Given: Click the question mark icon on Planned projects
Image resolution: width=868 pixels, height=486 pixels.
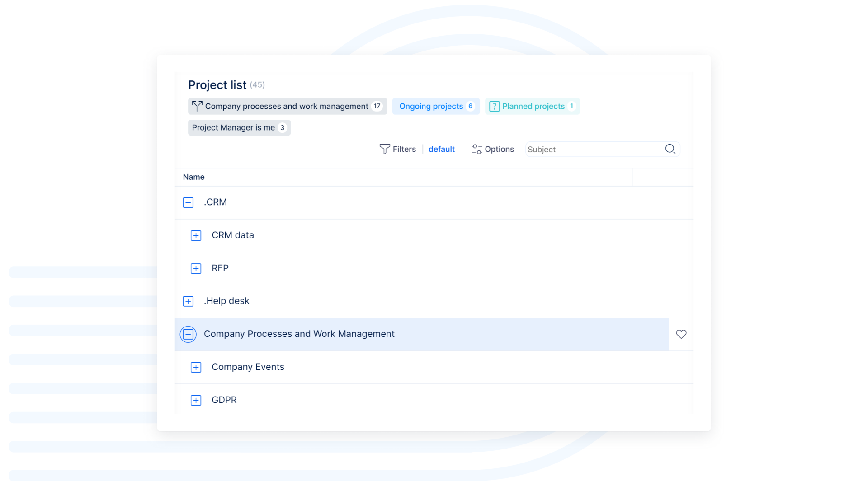Looking at the screenshot, I should (x=494, y=107).
